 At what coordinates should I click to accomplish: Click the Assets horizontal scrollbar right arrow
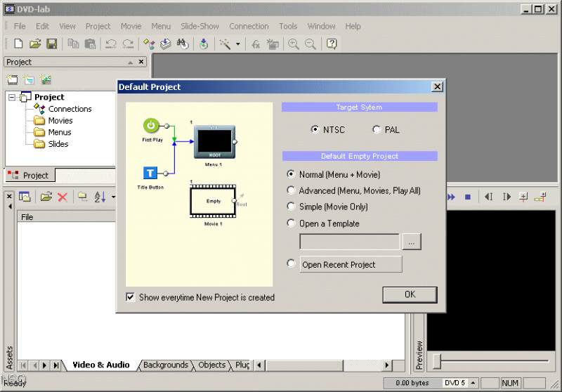point(387,365)
